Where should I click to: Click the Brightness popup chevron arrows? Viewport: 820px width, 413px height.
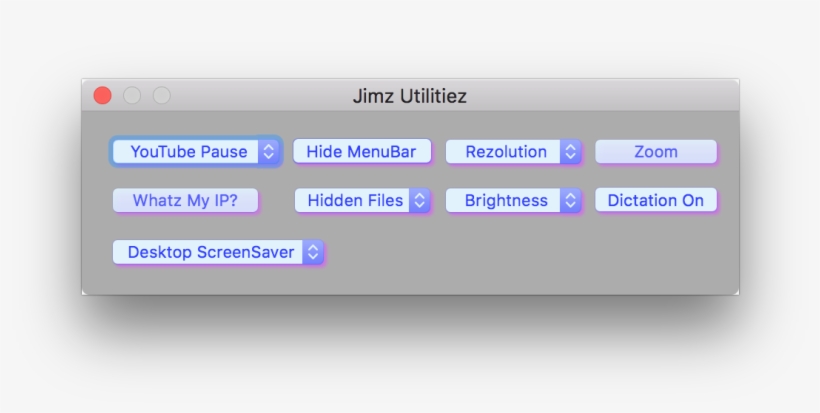570,201
